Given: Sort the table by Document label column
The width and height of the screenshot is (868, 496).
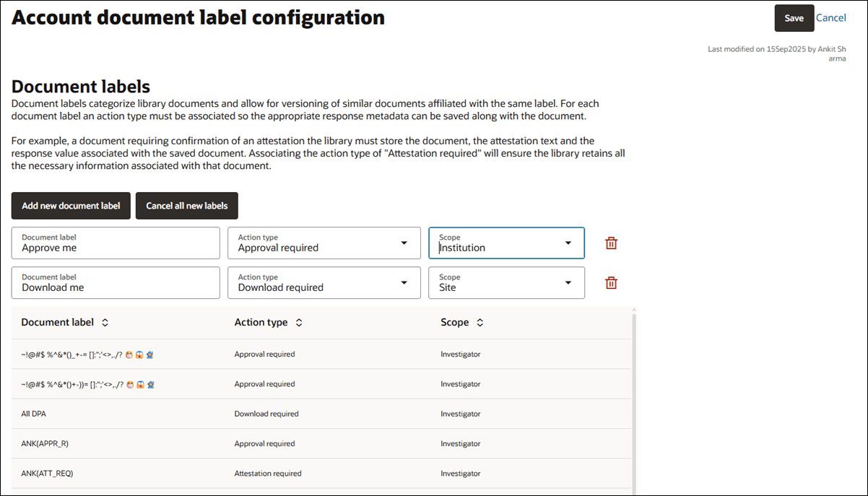Looking at the screenshot, I should point(104,322).
